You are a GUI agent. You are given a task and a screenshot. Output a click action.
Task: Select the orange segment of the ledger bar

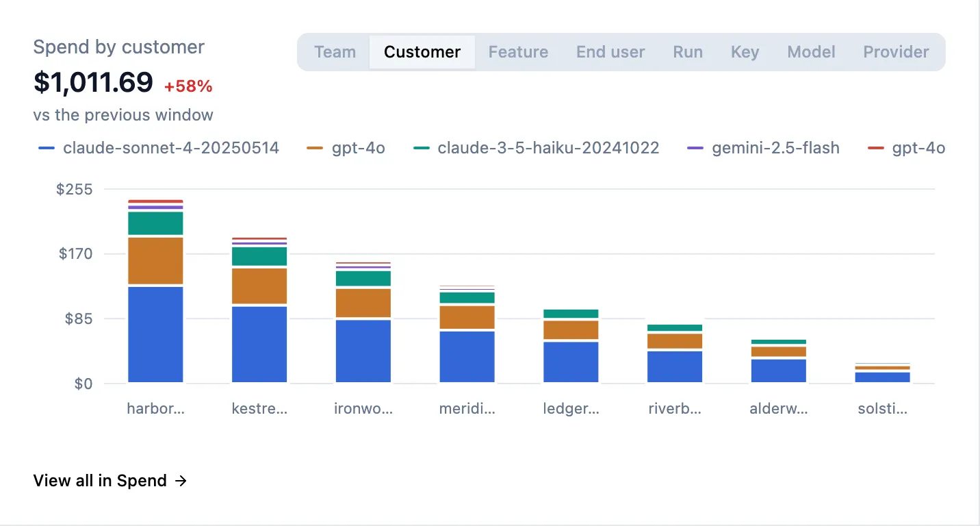point(571,330)
